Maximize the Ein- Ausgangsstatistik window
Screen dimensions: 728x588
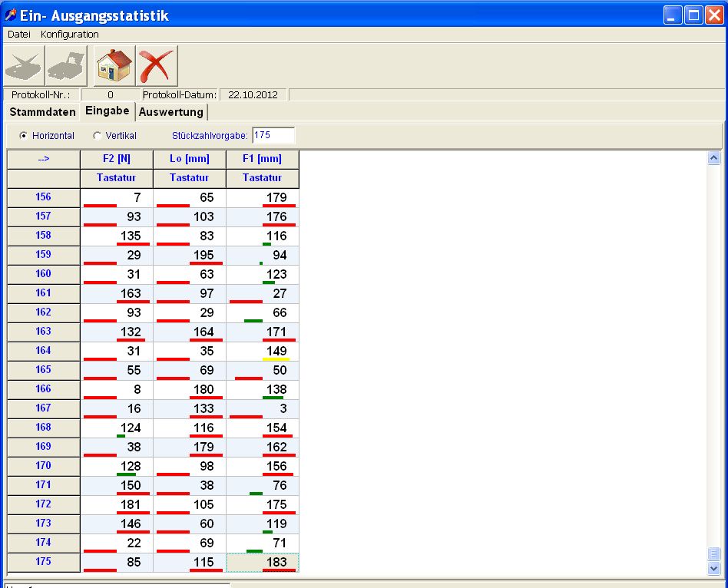click(x=693, y=15)
